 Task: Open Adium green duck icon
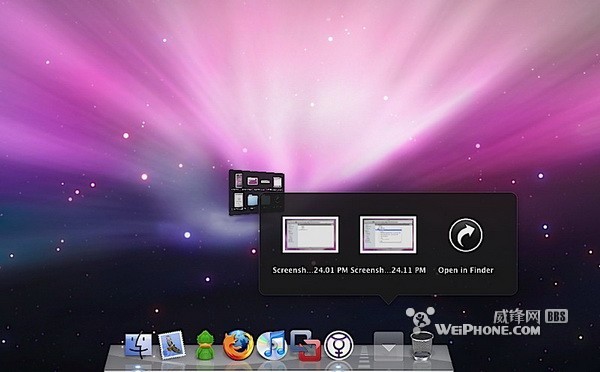point(205,345)
